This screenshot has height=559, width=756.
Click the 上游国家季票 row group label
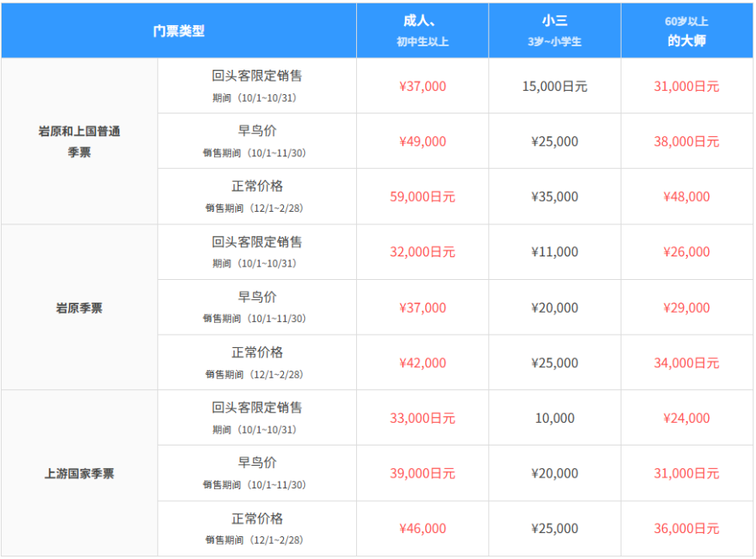[79, 473]
